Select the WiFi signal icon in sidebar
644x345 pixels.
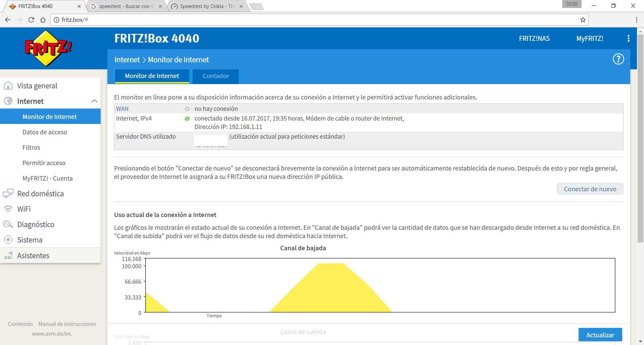(x=8, y=209)
